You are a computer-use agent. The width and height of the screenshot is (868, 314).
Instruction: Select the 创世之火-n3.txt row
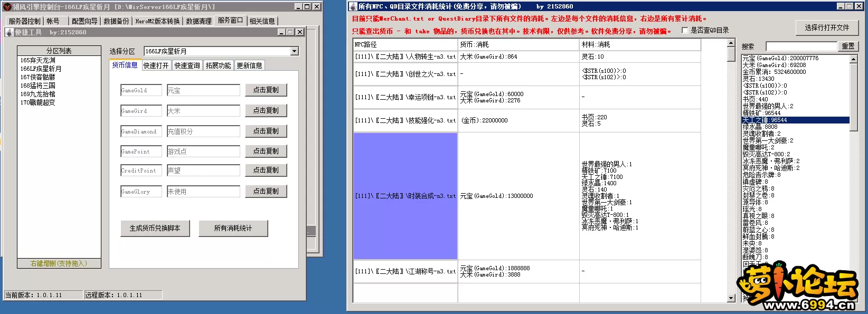click(x=405, y=74)
